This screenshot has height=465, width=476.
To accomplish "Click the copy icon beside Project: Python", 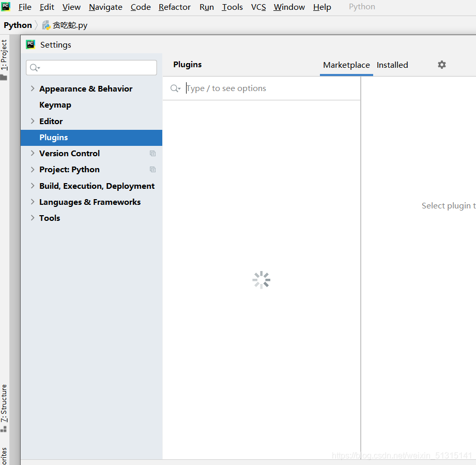I will (152, 170).
